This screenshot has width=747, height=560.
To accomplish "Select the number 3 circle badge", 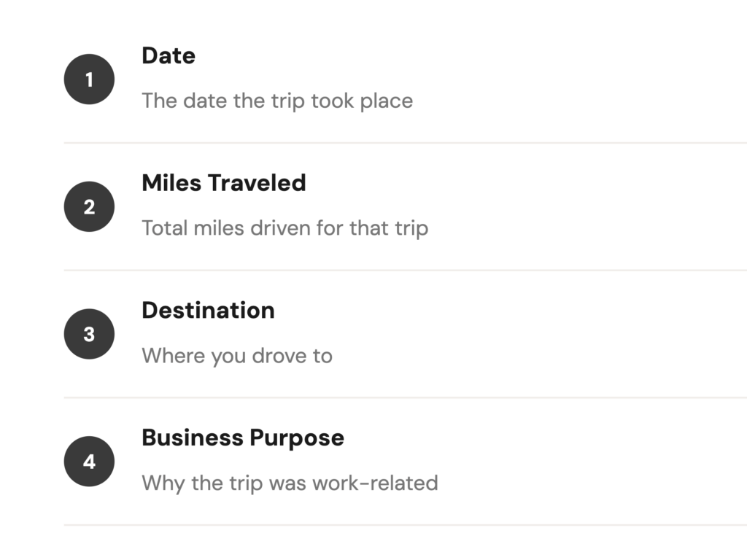I will coord(89,335).
